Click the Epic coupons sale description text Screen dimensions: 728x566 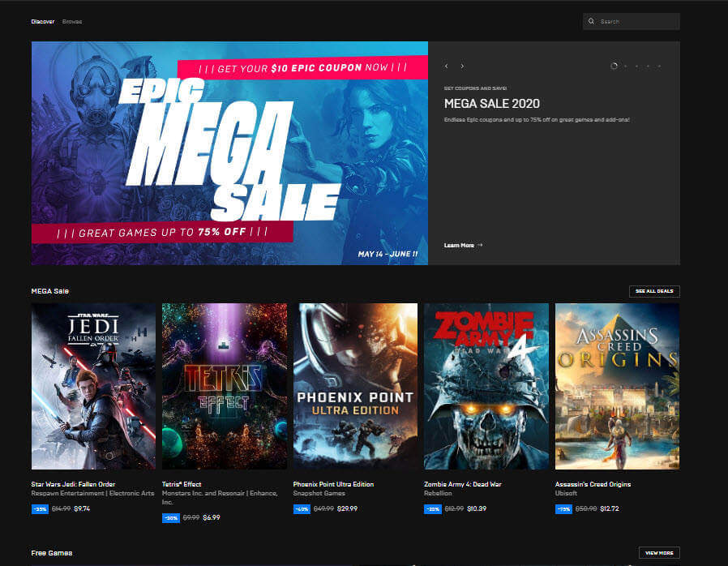[x=537, y=120]
